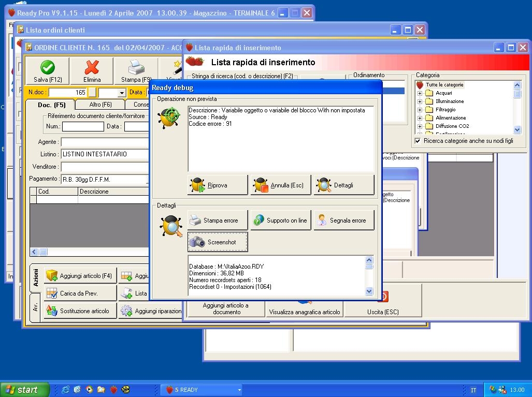Click the Listino field LISTINO INTESTATARIO
Image resolution: width=532 pixels, height=397 pixels.
click(105, 154)
